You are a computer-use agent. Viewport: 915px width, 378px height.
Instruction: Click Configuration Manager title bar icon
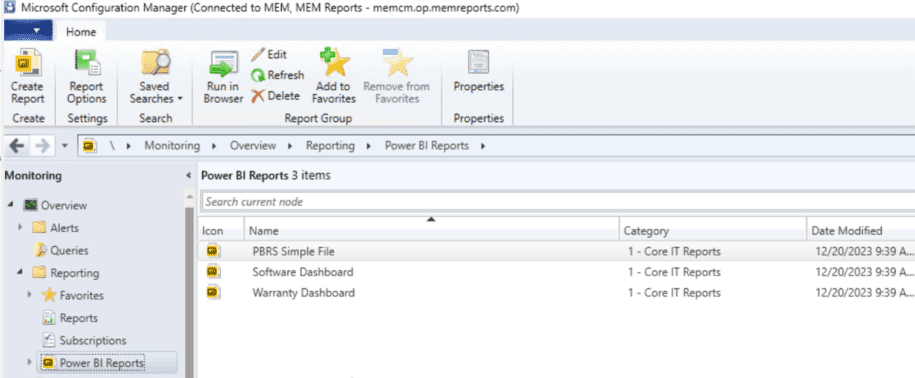point(9,8)
